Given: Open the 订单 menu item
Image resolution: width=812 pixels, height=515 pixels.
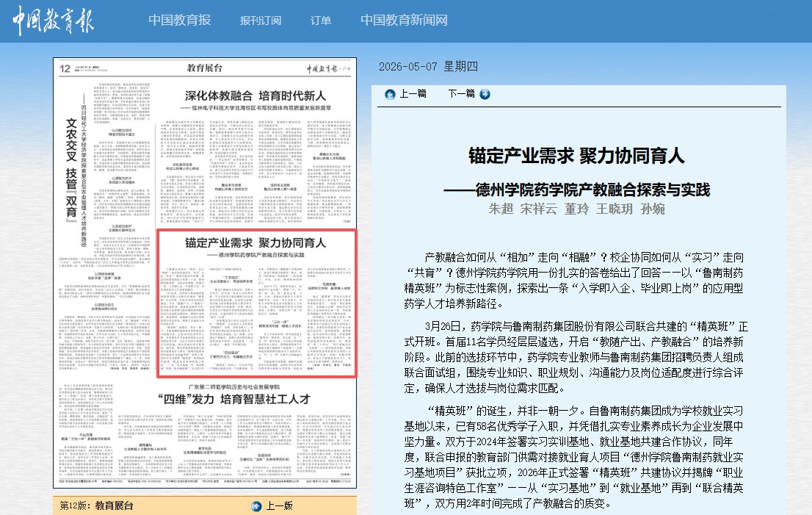Looking at the screenshot, I should (321, 21).
